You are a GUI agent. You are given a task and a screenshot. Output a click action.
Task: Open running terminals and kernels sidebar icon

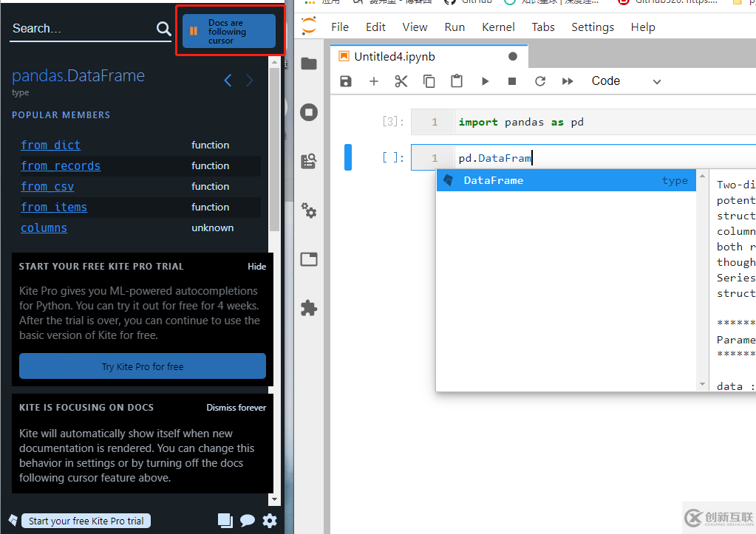[309, 112]
